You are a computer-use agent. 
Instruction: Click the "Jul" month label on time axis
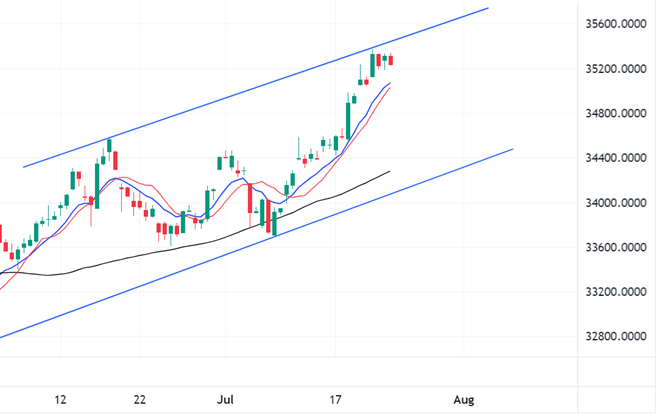coord(224,400)
